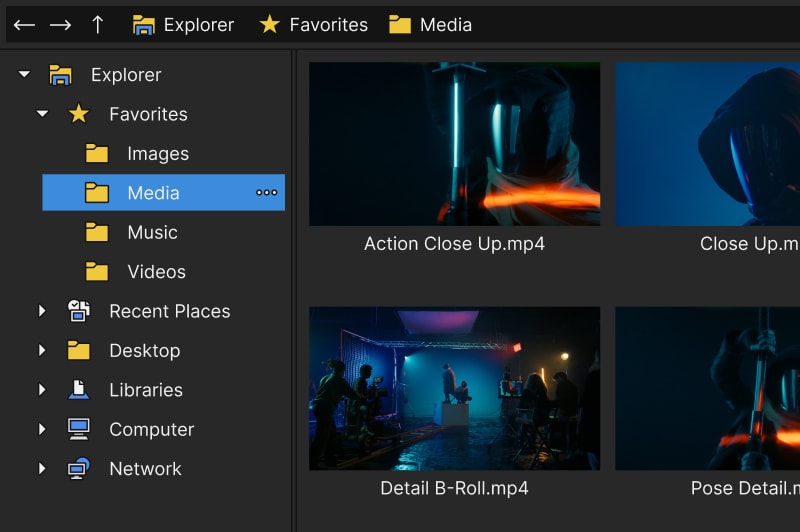Image resolution: width=800 pixels, height=532 pixels.
Task: Collapse the Explorer root node
Action: tap(24, 75)
